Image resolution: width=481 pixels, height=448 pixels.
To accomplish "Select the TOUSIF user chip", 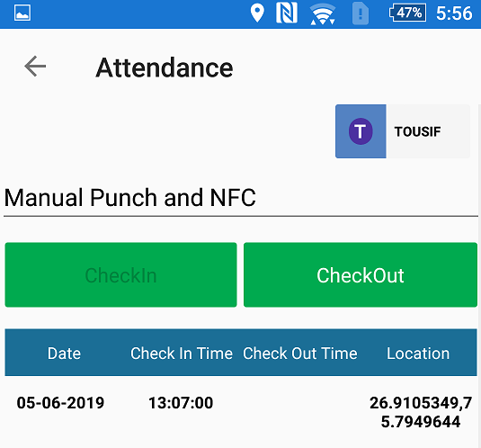I will (403, 131).
